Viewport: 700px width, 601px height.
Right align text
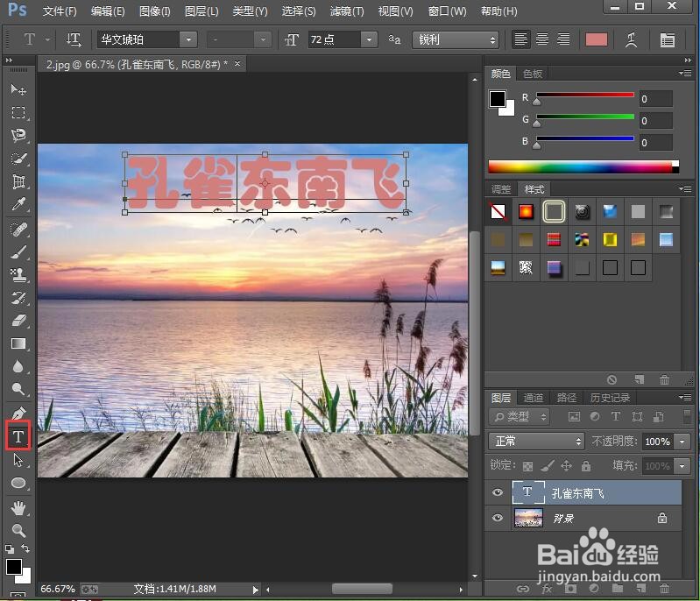(564, 39)
